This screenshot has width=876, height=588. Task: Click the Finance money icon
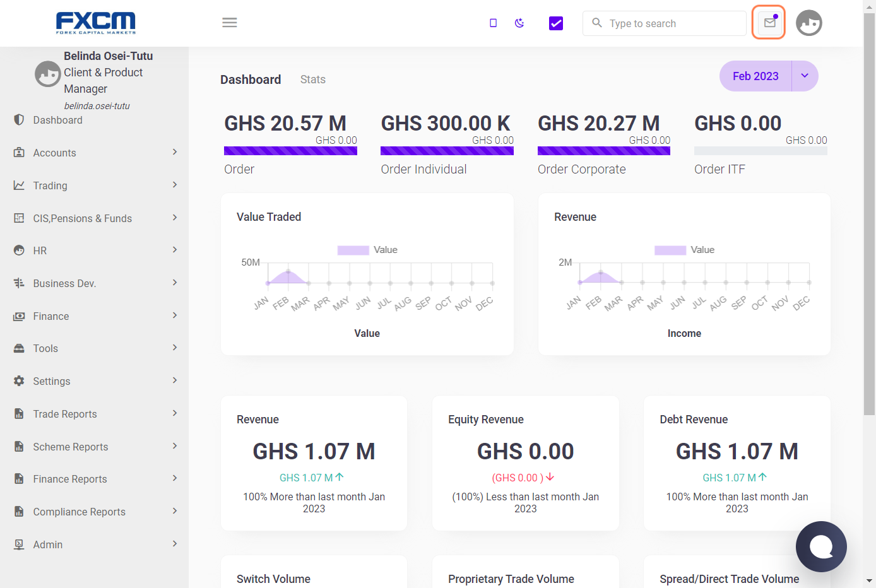coord(19,316)
